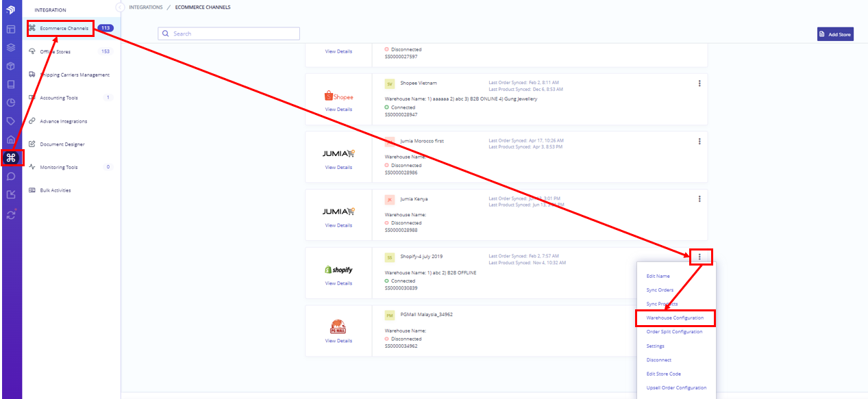This screenshot has width=868, height=399.
Task: Open more options for Shopee Vietnam
Action: [x=699, y=83]
